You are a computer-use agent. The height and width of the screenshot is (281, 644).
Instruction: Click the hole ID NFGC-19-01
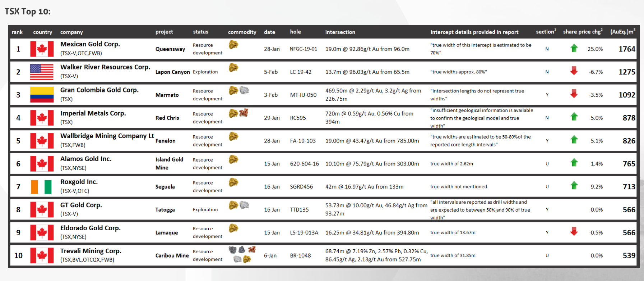click(x=303, y=49)
